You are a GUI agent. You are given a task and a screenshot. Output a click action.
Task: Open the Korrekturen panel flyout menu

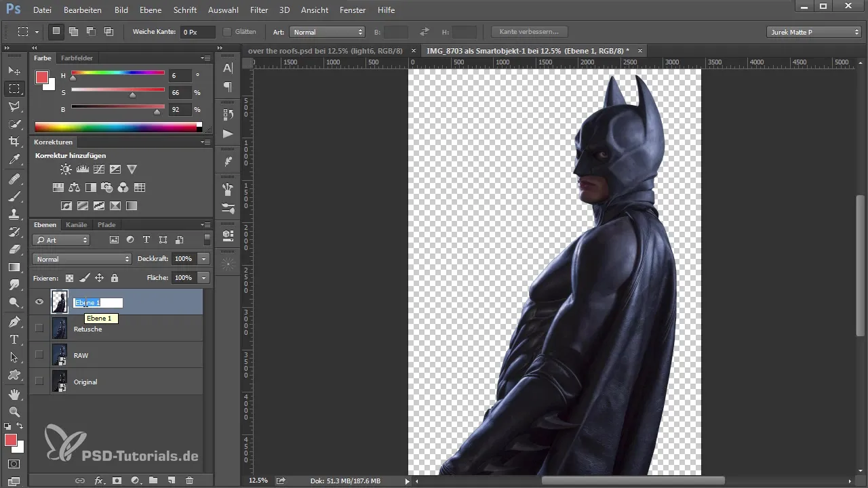(205, 142)
